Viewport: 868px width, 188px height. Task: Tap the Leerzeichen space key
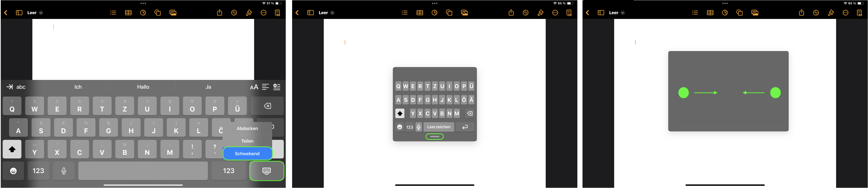[439, 127]
